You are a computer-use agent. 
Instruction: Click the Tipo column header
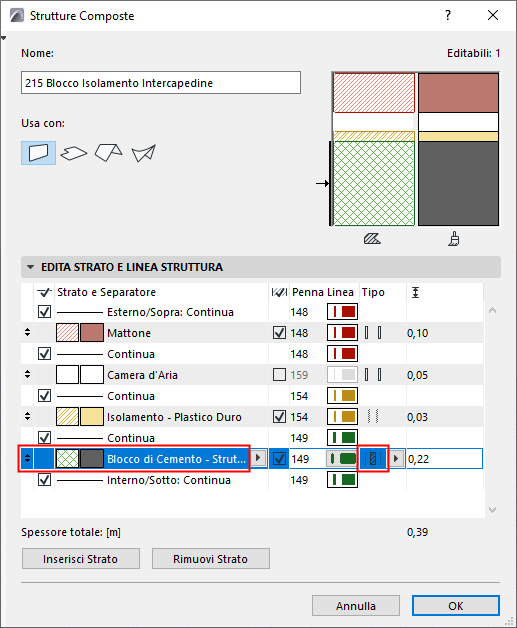click(x=373, y=292)
